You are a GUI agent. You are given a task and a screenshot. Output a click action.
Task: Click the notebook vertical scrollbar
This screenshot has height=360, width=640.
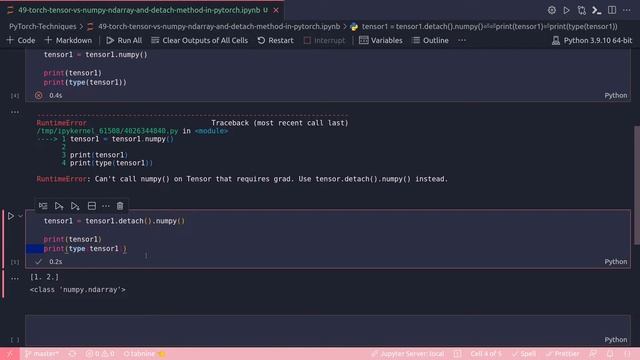coord(637,186)
